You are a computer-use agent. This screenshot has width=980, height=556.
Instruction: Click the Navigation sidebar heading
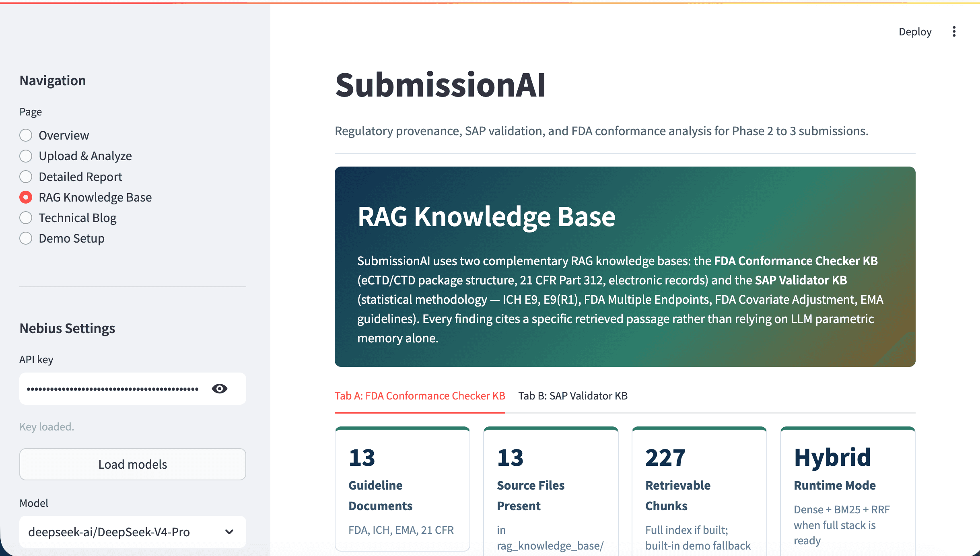pyautogui.click(x=53, y=80)
